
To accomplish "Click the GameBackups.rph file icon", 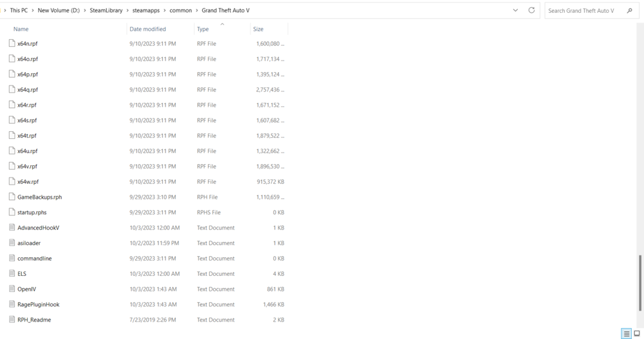I will tap(12, 197).
